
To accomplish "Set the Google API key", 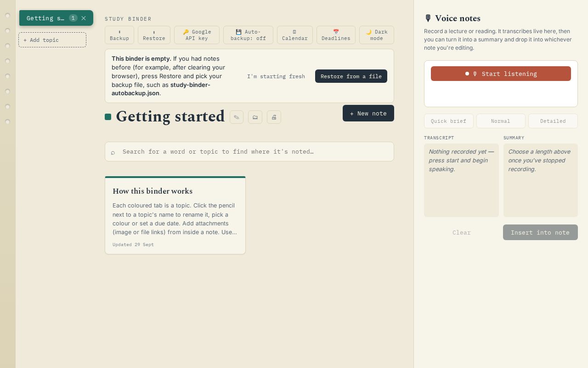I will tap(197, 35).
